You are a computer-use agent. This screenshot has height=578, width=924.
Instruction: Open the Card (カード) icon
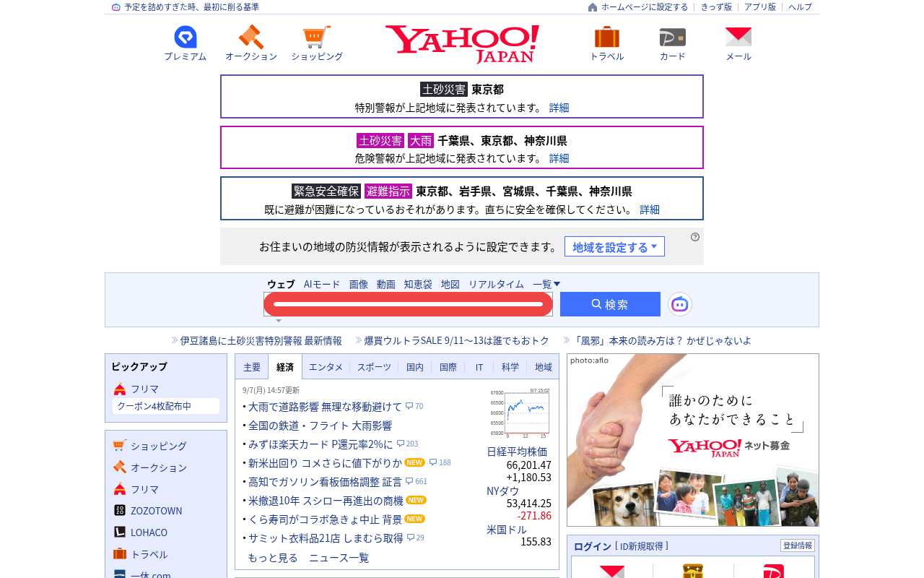(673, 37)
